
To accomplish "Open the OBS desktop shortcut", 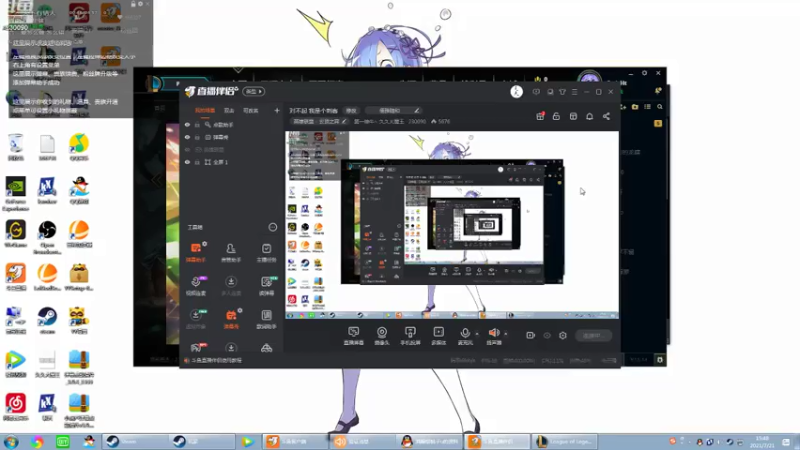I will (47, 237).
